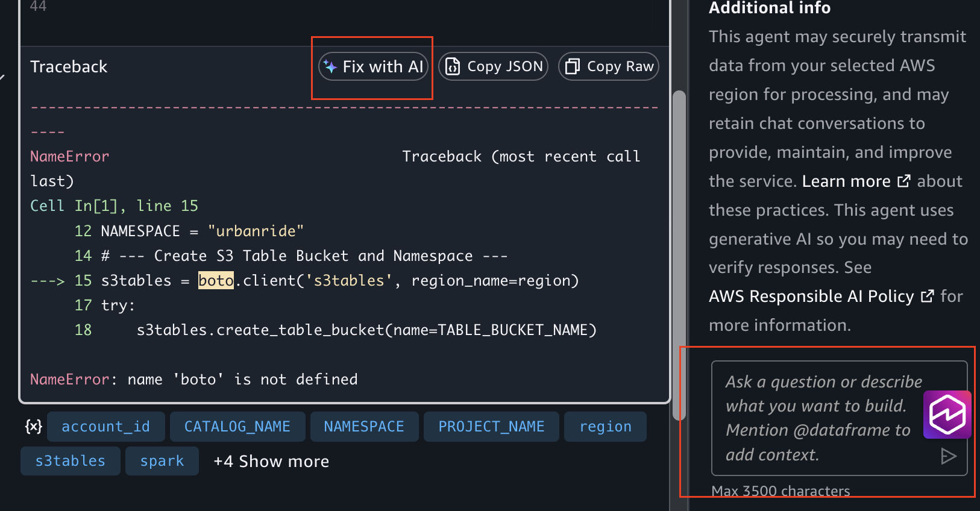Select the NAMESPACE variable chip

(x=364, y=427)
